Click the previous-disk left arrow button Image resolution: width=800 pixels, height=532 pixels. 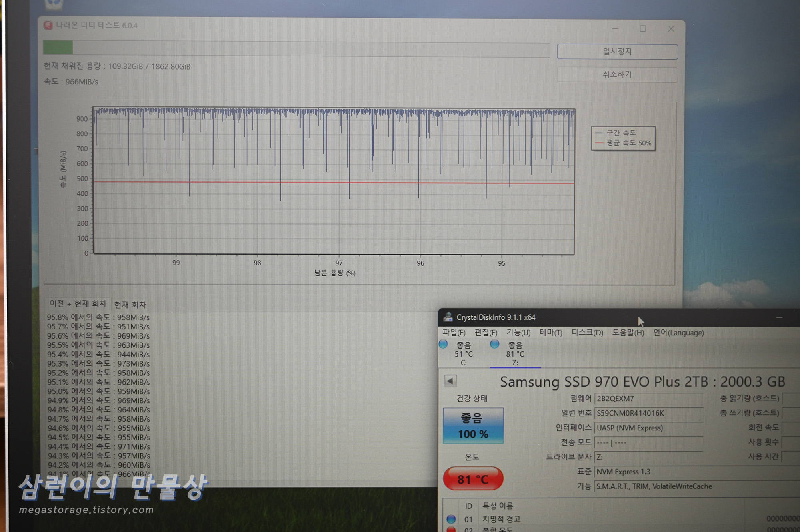pyautogui.click(x=450, y=381)
